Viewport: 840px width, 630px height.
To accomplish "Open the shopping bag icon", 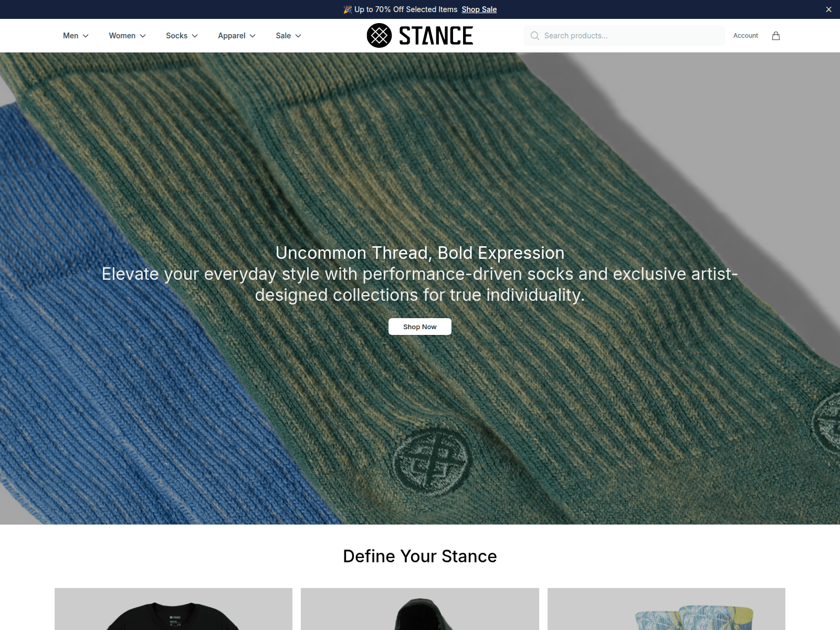I will [x=776, y=36].
